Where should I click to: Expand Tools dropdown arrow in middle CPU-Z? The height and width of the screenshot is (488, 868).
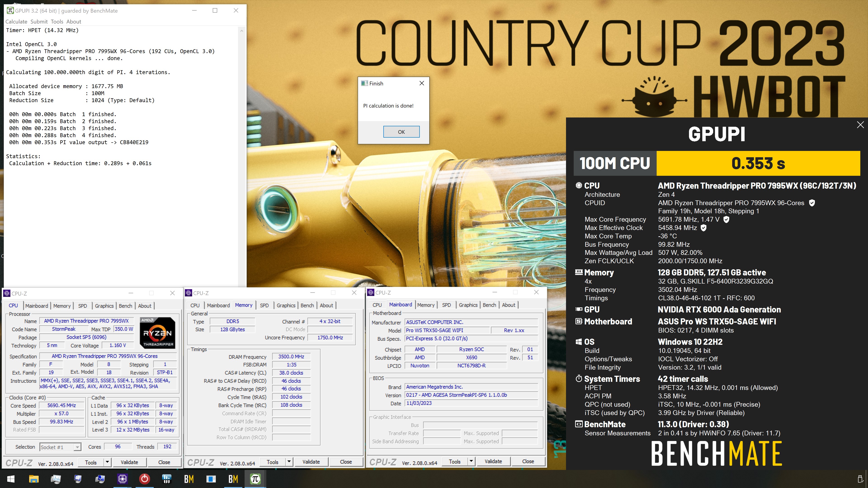coord(289,462)
